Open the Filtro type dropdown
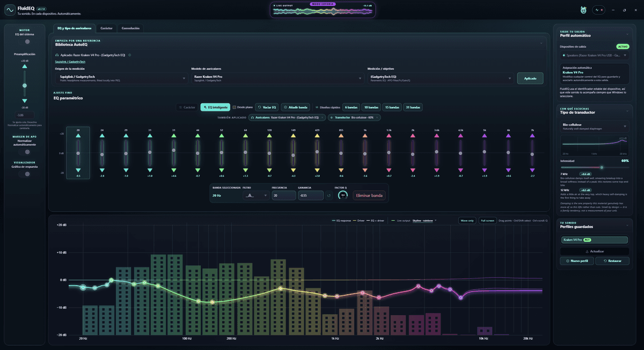 pyautogui.click(x=255, y=196)
